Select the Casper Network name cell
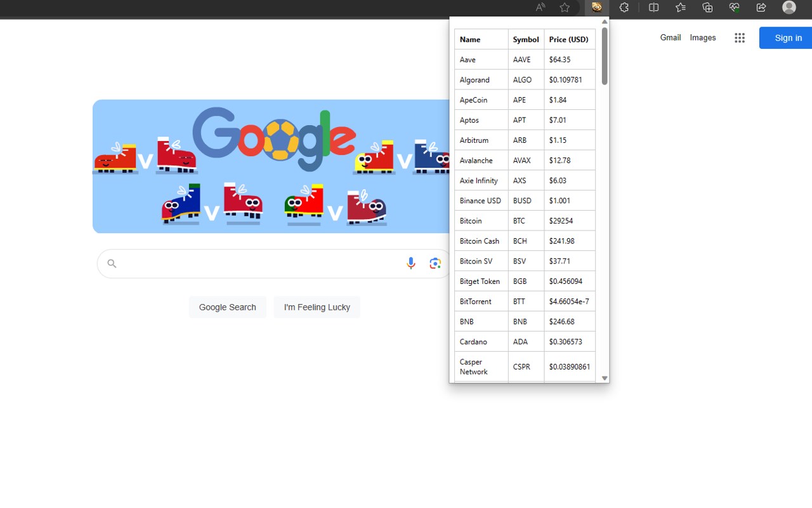The image size is (812, 508). (x=481, y=367)
